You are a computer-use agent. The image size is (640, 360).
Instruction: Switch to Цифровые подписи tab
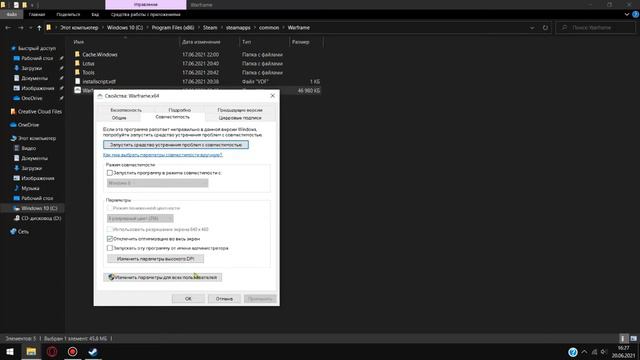pyautogui.click(x=240, y=118)
